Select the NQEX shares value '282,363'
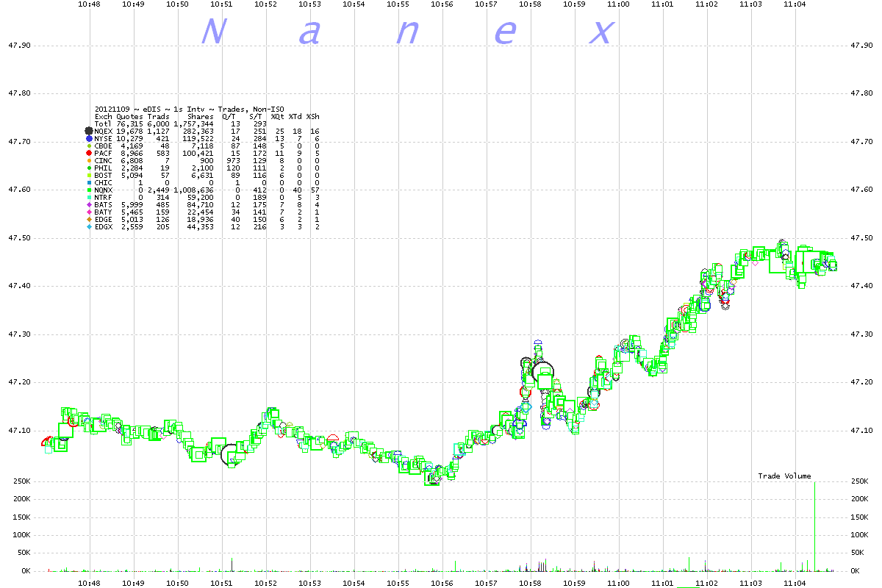 pyautogui.click(x=198, y=131)
